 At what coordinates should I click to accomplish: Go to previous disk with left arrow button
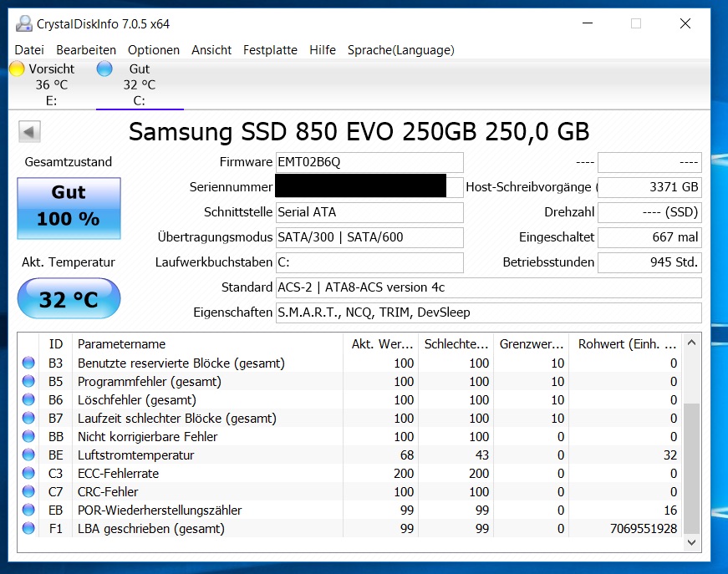click(x=29, y=132)
